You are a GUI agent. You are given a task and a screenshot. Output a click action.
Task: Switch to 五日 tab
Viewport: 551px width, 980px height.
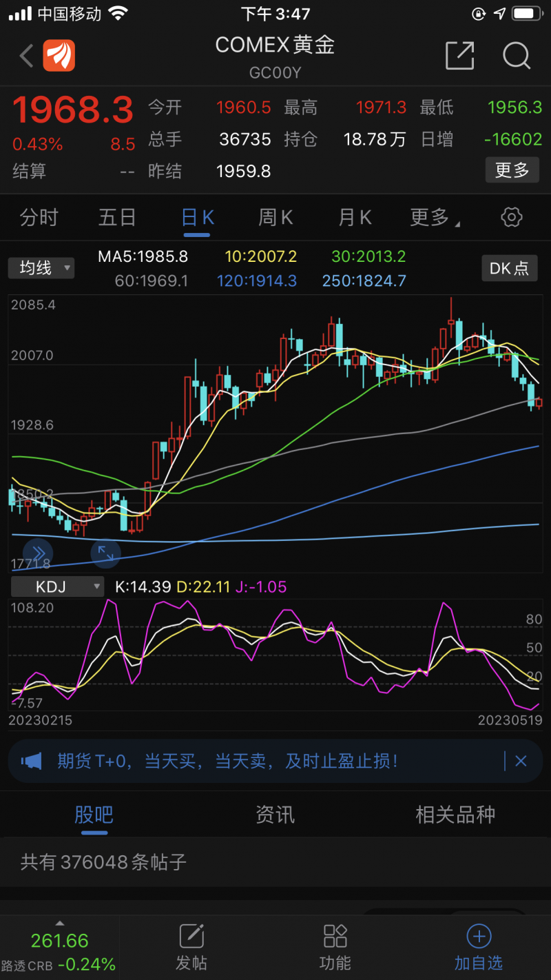point(117,218)
